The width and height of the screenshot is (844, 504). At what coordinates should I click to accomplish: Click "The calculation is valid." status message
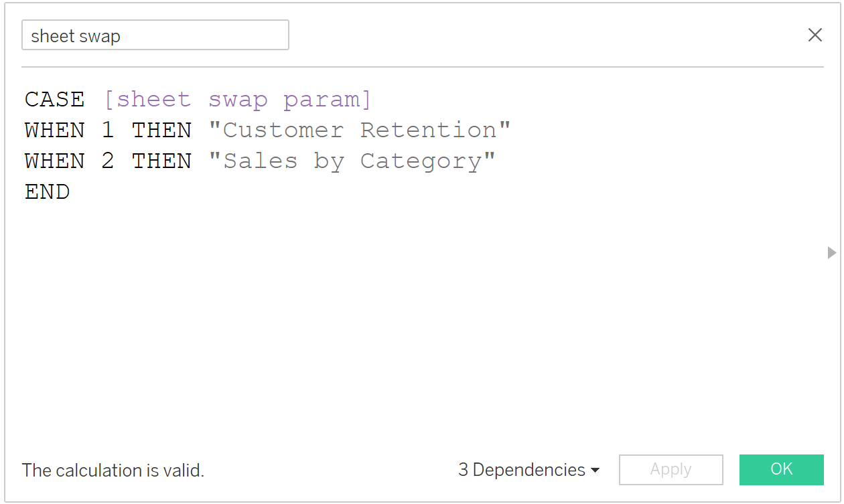click(113, 471)
